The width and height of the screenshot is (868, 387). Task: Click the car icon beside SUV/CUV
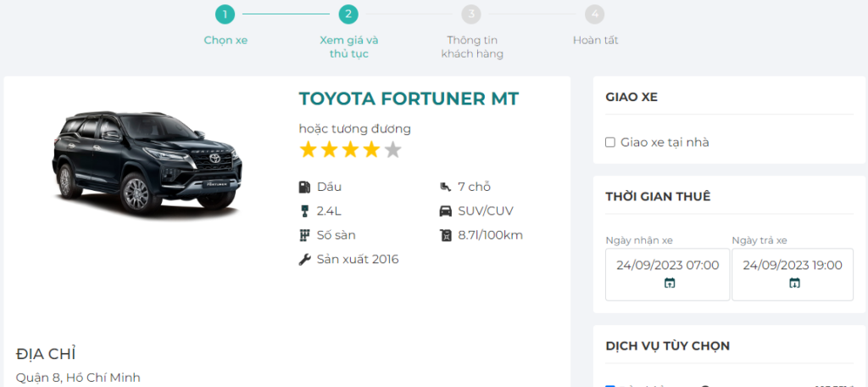pos(445,211)
